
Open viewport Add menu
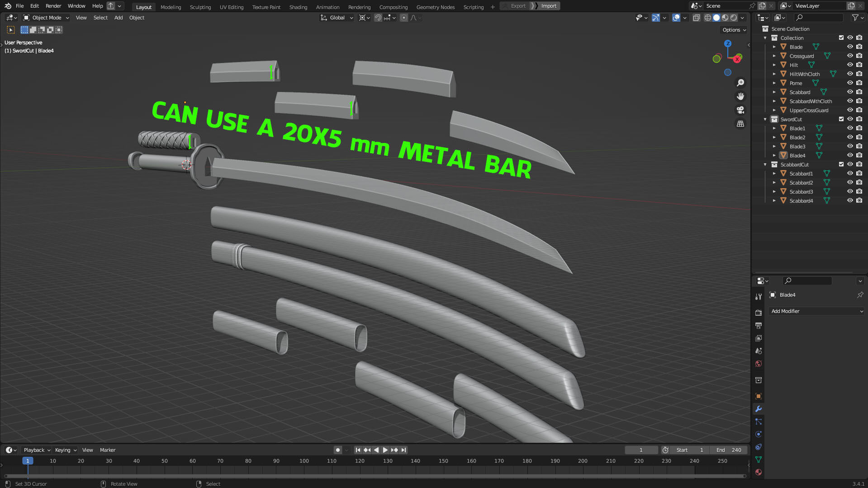tap(119, 18)
